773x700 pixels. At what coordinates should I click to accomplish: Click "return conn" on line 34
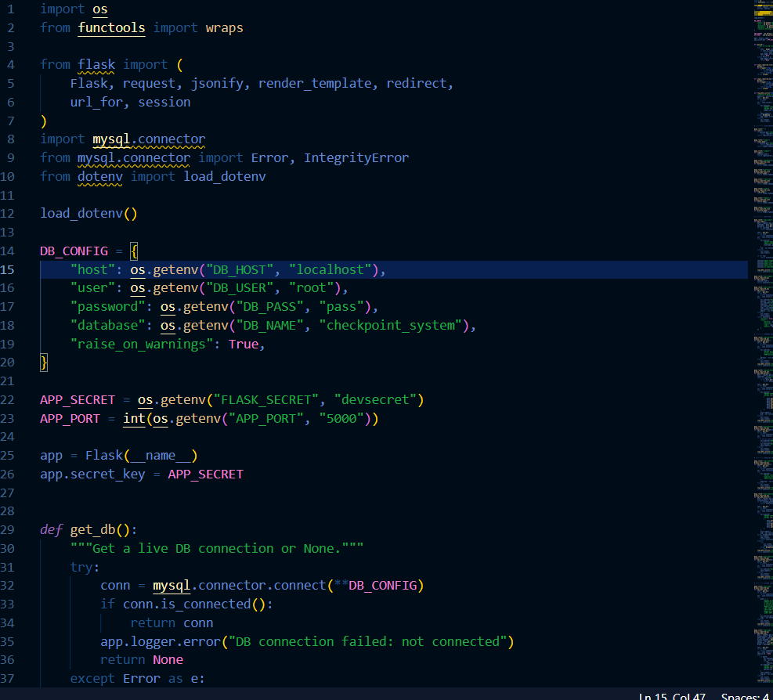172,623
